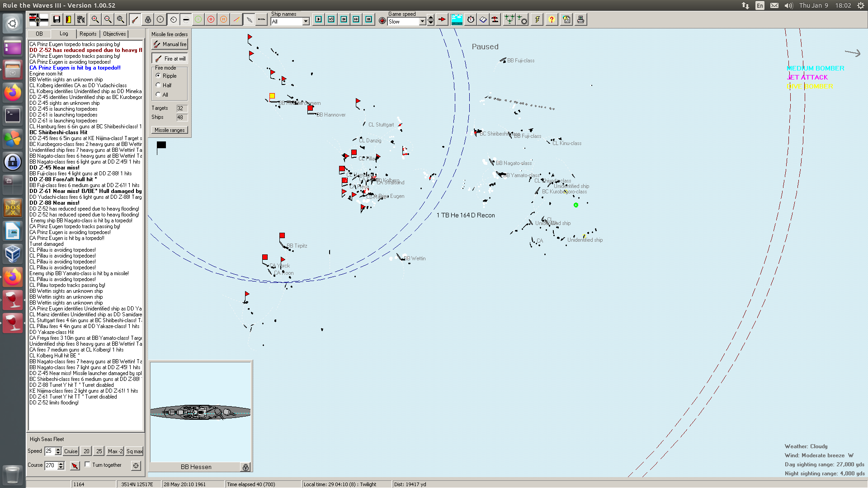Open help with the question mark icon
868x488 pixels.
click(x=552, y=19)
